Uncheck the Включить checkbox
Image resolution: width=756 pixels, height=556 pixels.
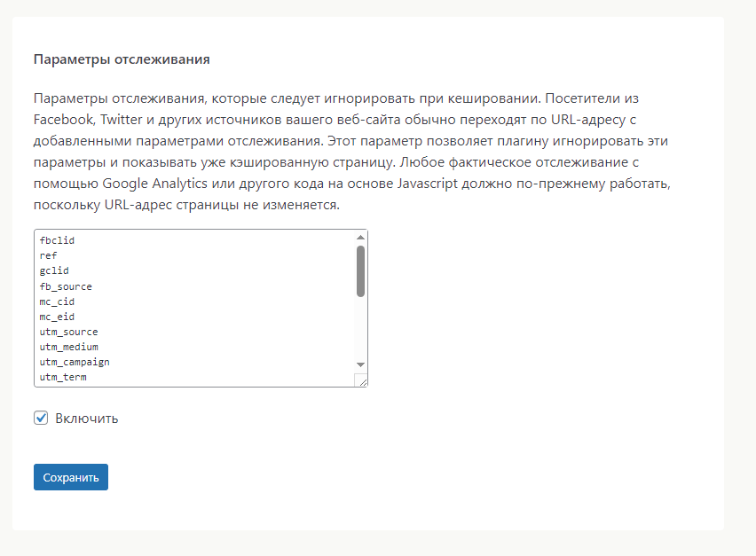41,418
